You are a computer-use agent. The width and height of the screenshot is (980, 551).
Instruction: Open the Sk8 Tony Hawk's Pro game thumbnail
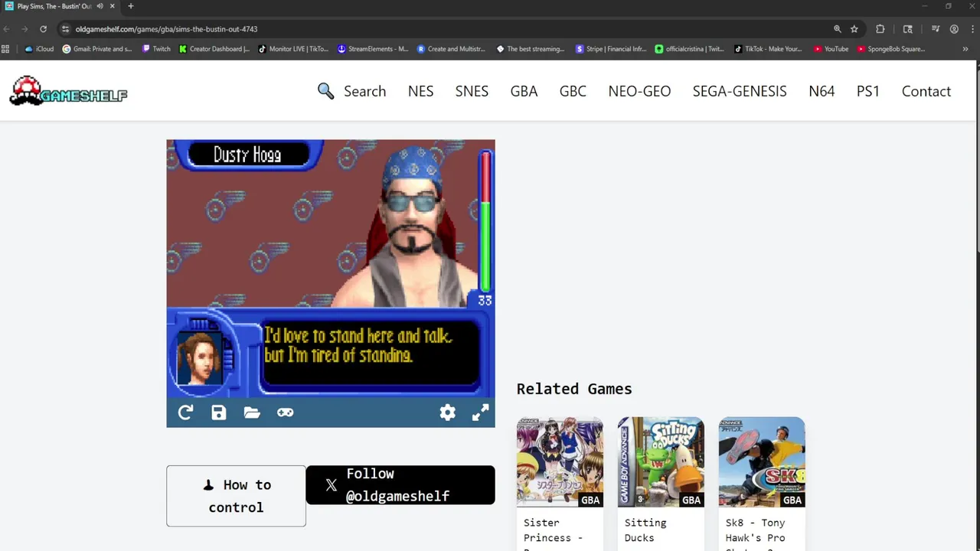762,461
